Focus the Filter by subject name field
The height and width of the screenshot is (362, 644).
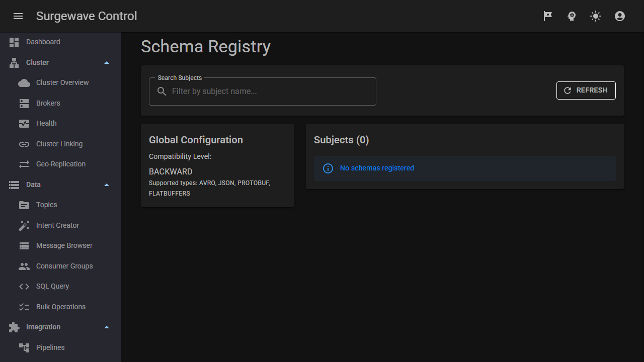263,92
